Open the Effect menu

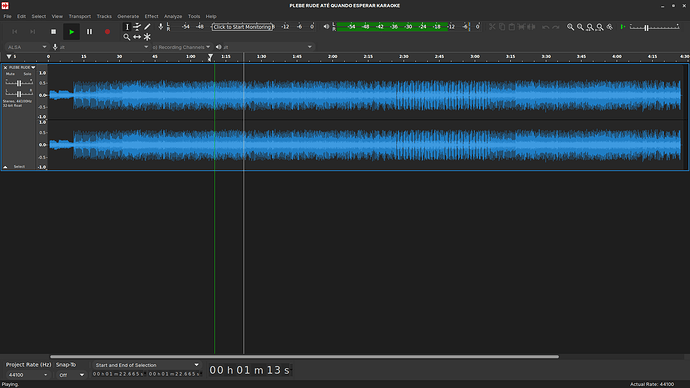click(151, 16)
